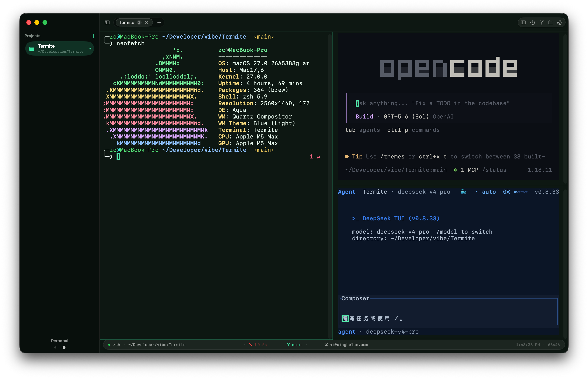Viewport: 588px width, 379px height.
Task: Open the split panes layout icon
Action: click(x=523, y=22)
